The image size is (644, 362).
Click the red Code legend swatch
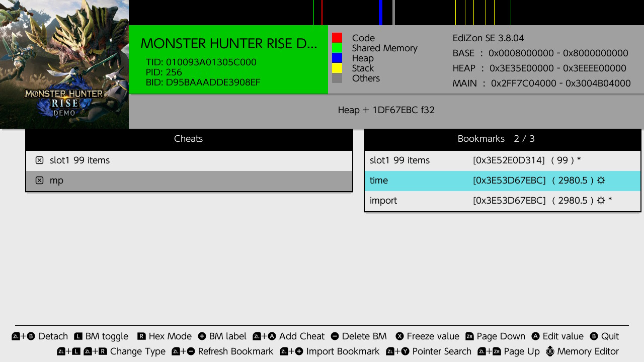tap(337, 38)
